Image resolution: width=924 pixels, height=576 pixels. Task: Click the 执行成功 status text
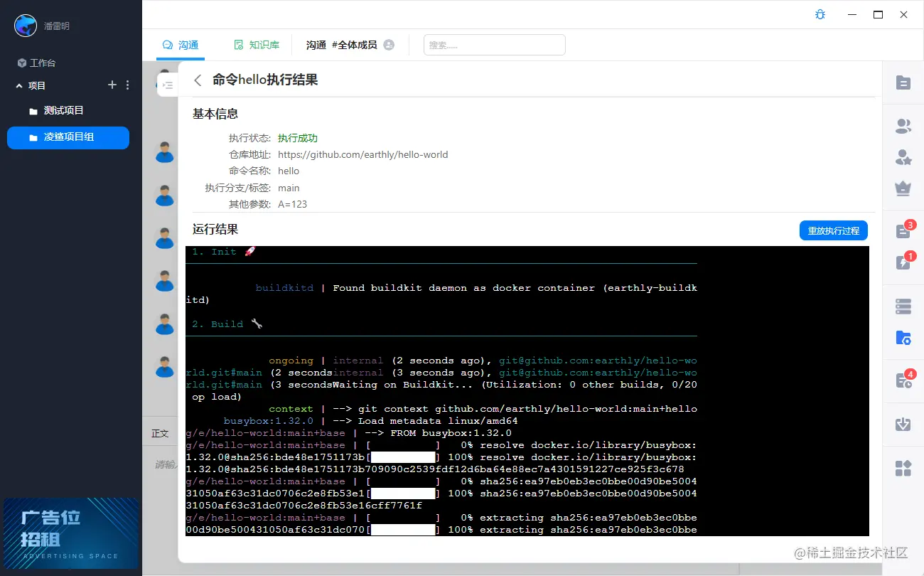coord(298,138)
